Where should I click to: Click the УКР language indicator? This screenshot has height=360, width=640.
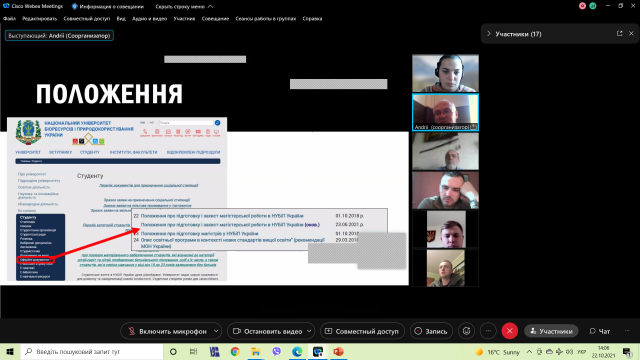[581, 352]
